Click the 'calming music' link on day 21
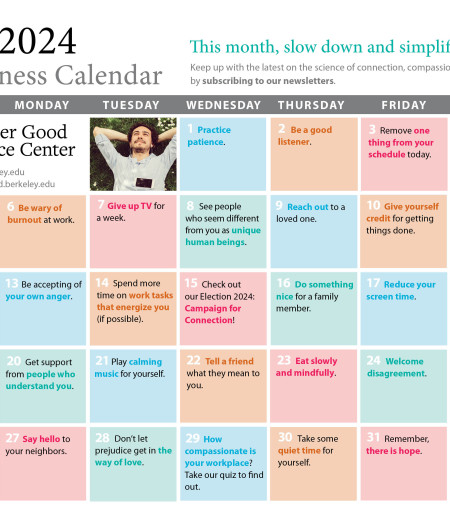Screen dimensions: 450x520 point(128,367)
